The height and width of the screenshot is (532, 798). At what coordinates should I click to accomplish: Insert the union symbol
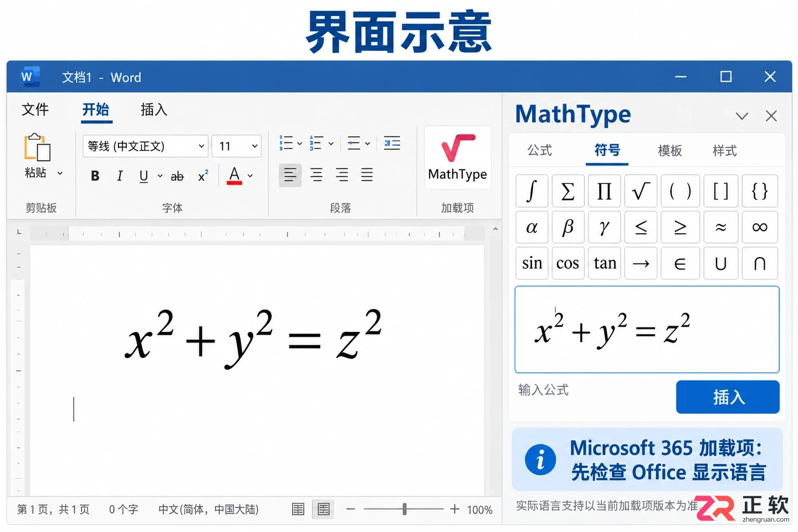pos(721,263)
